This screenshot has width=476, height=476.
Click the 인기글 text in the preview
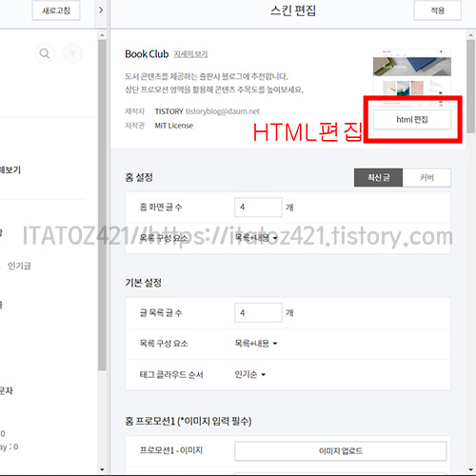pos(19,266)
